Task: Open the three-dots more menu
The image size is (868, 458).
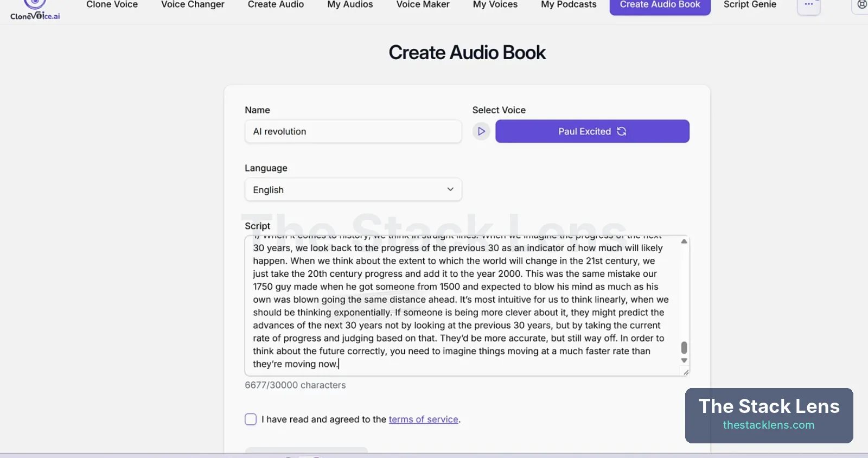Action: point(809,5)
